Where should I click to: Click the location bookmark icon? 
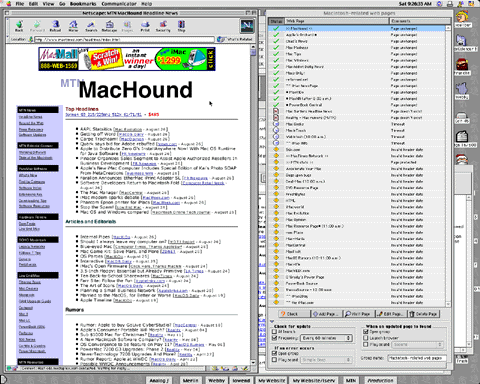click(31, 39)
